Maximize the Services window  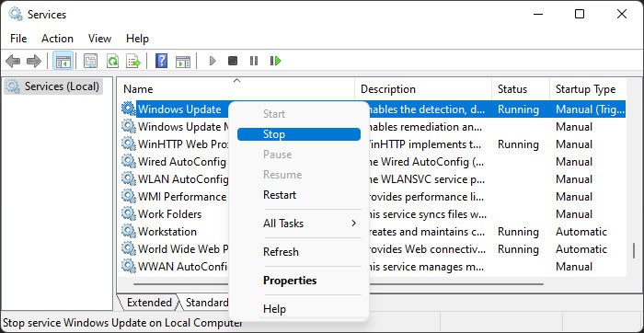pos(580,15)
